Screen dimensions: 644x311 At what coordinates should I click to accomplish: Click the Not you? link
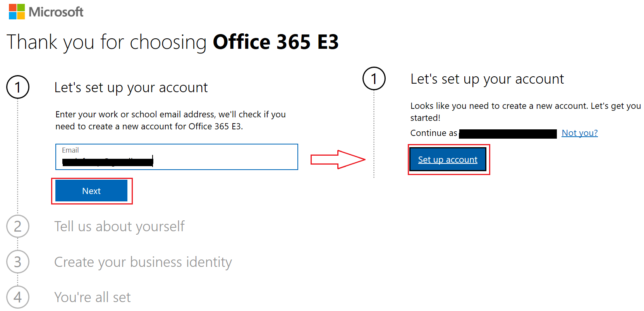(x=580, y=133)
